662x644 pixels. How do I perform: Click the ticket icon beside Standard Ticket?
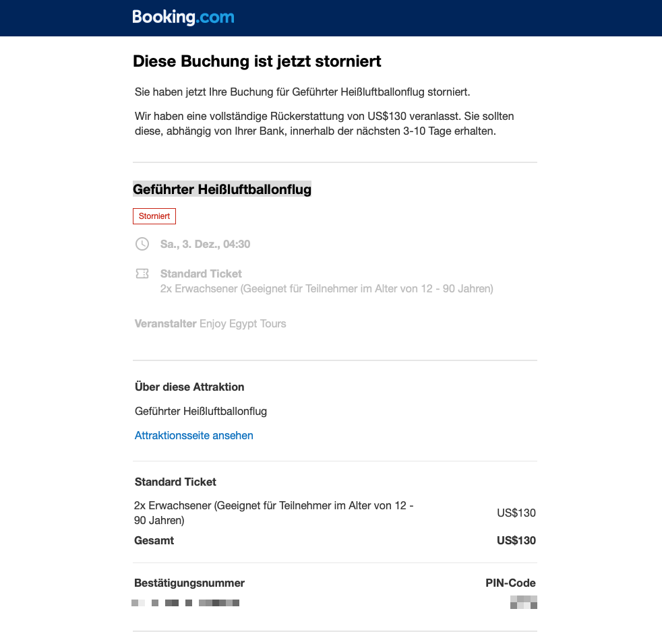click(142, 273)
